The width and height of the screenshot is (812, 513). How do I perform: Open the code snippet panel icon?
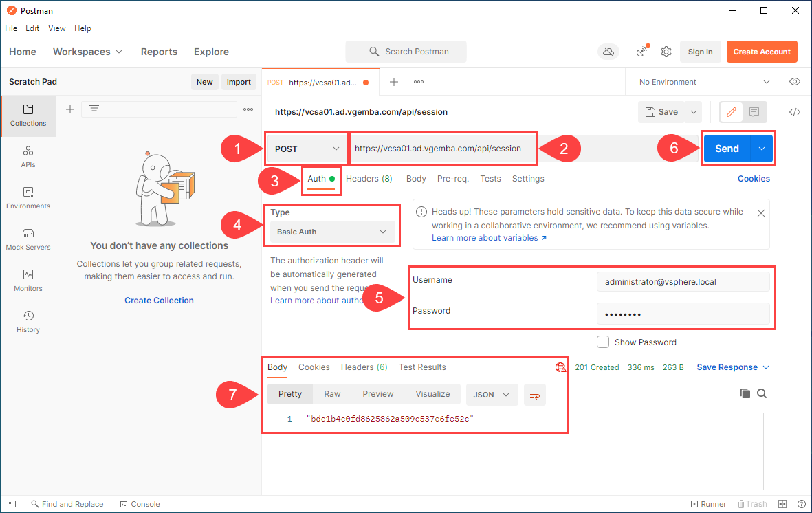coord(794,112)
